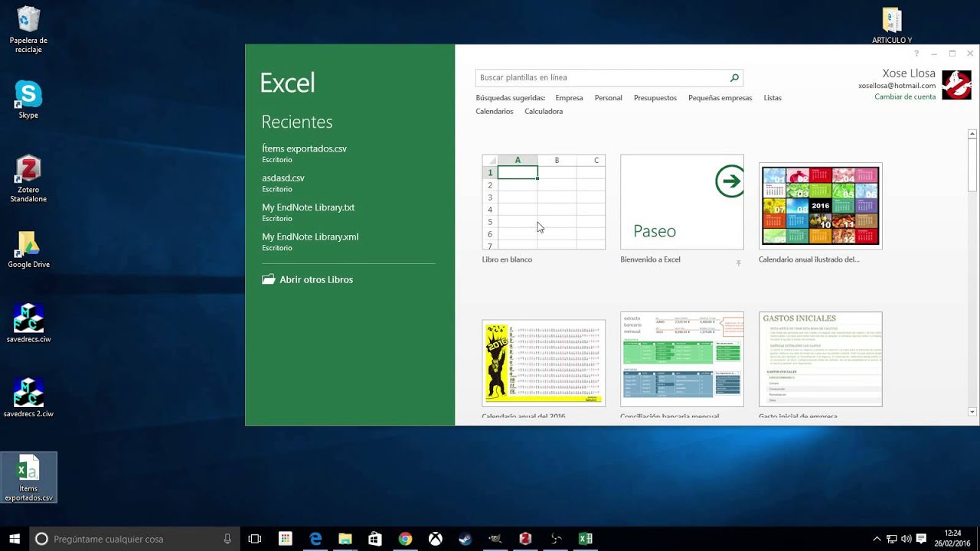
Task: Open Steam from the taskbar
Action: (465, 539)
